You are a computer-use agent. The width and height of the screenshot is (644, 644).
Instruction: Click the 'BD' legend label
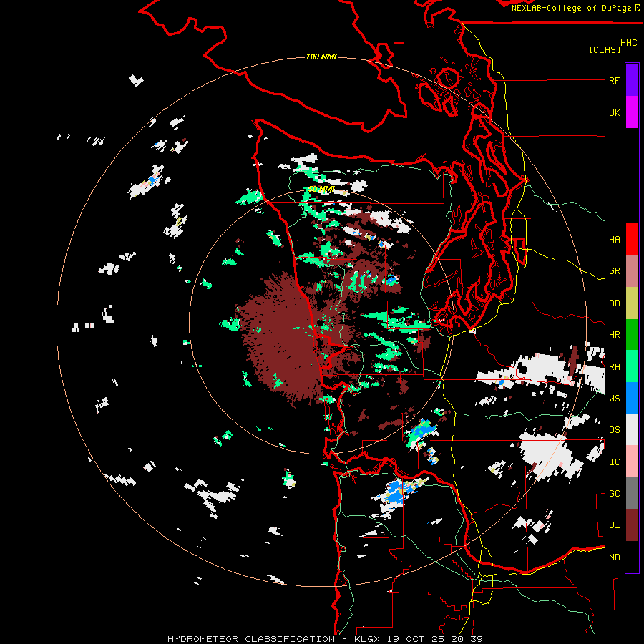click(x=614, y=303)
